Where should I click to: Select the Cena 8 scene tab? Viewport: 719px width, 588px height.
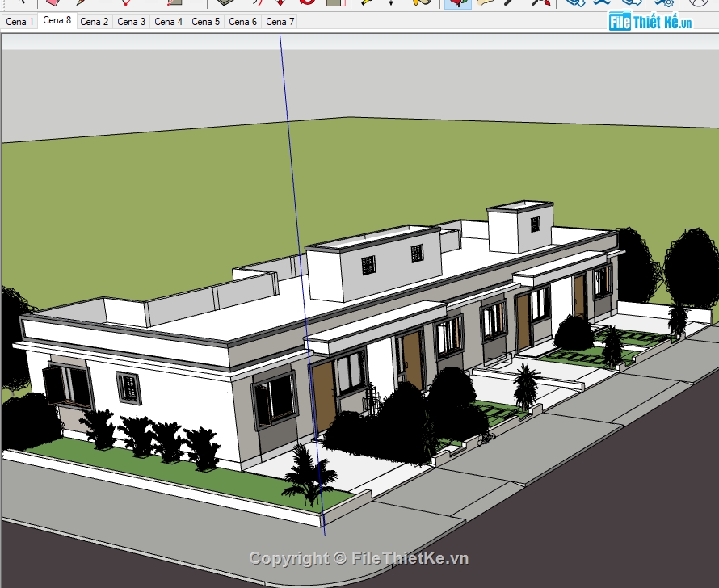point(57,21)
